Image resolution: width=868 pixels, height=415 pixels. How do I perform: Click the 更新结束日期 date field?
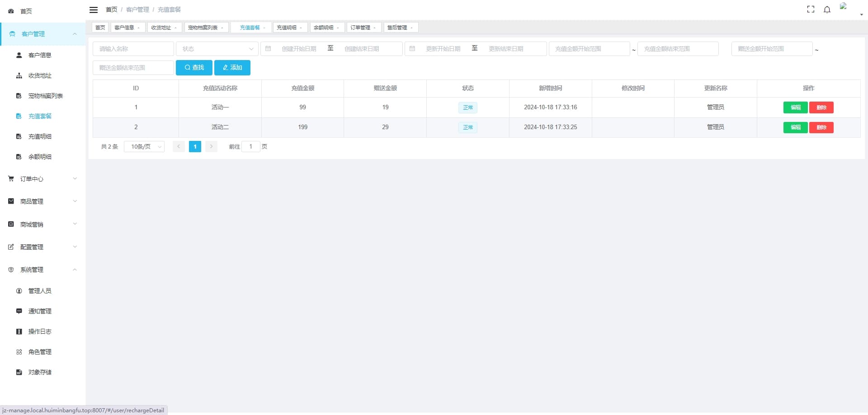(506, 49)
